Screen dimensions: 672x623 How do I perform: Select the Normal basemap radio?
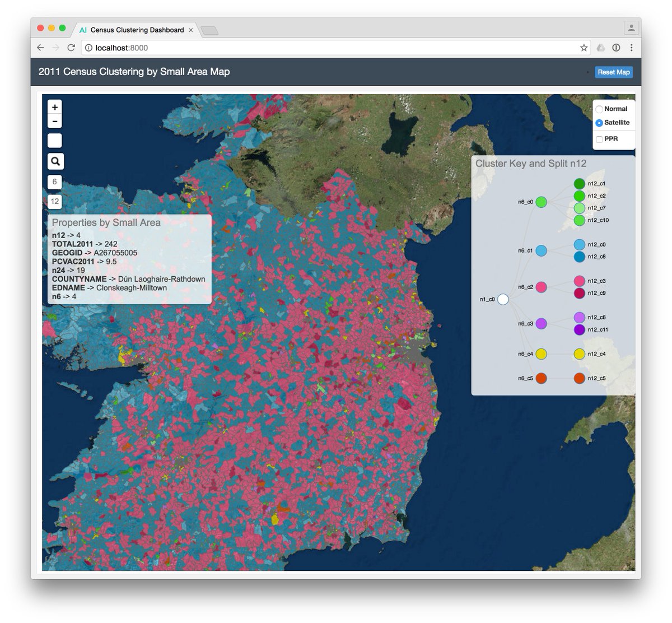coord(599,109)
